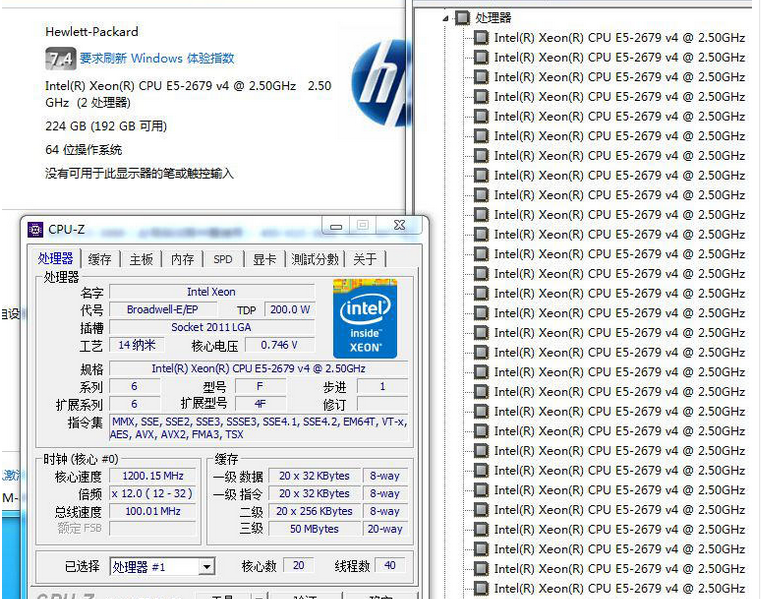Minimize the CPU-Z window

[x=336, y=226]
